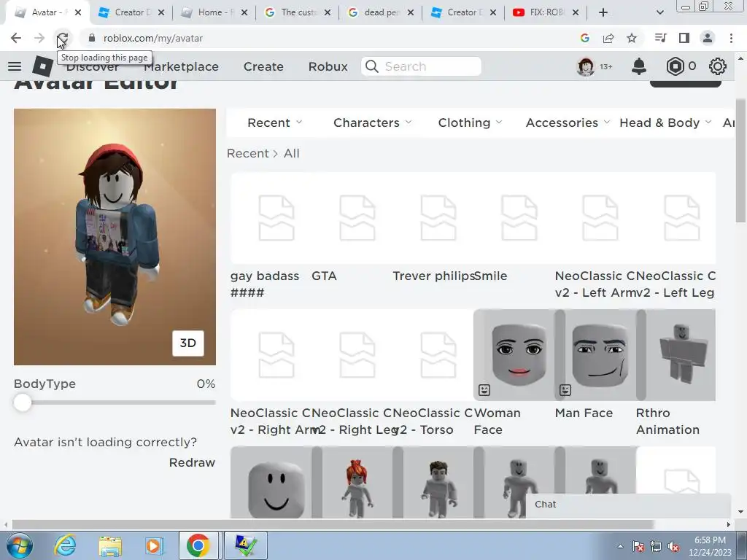Close the Avatar browser tab
747x560 pixels.
pos(78,12)
